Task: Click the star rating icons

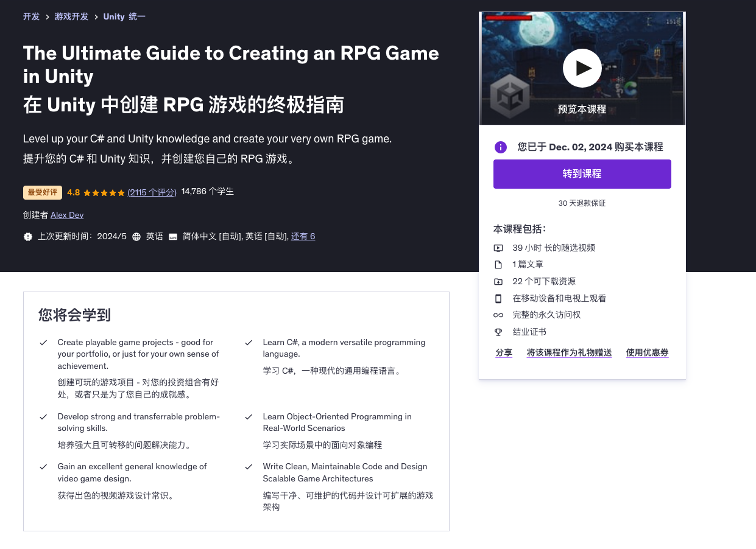Action: coord(104,192)
